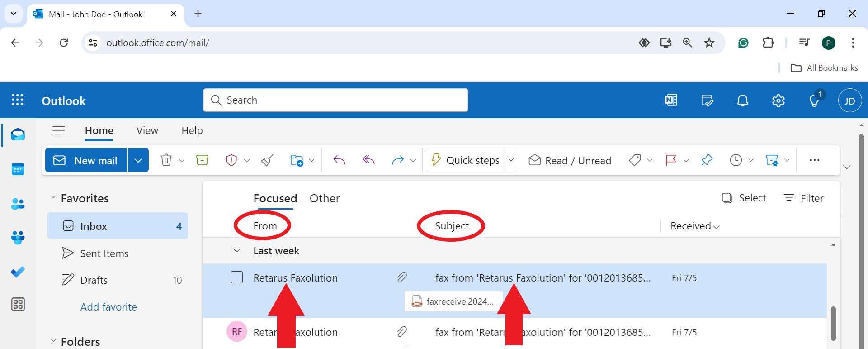Click the Search input box

[x=335, y=100]
